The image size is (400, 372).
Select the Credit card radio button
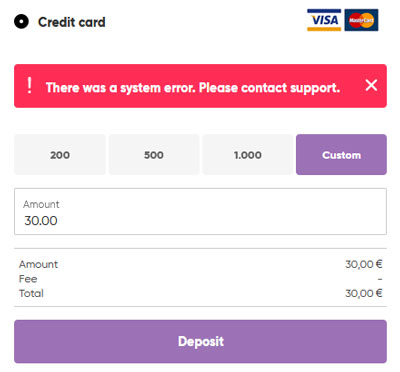21,22
